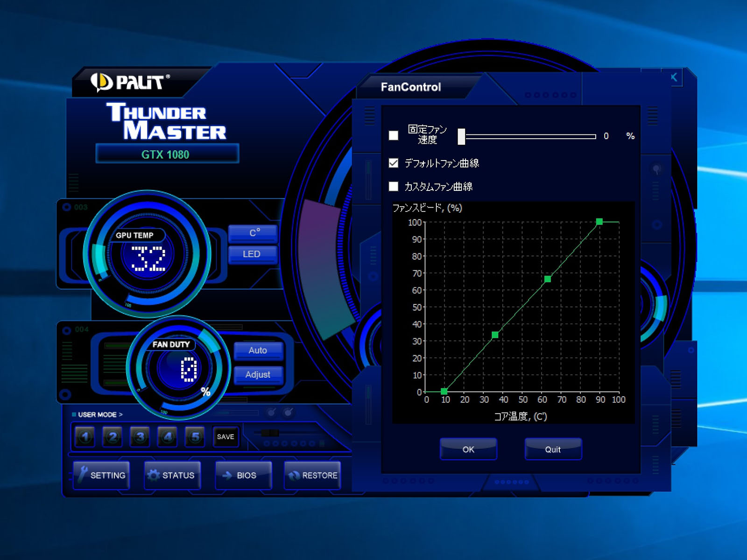This screenshot has width=747, height=560.
Task: Select the fan curve point at 90°C
Action: [x=599, y=222]
